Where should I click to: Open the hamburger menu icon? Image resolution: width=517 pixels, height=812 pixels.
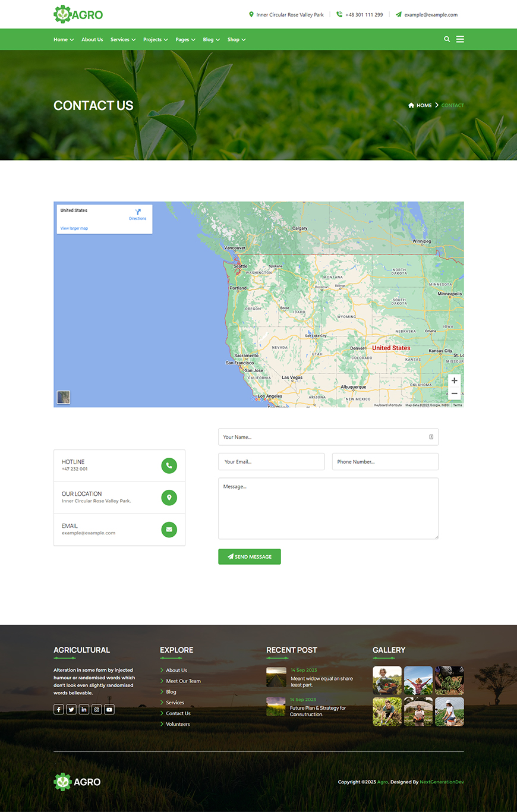pyautogui.click(x=460, y=39)
